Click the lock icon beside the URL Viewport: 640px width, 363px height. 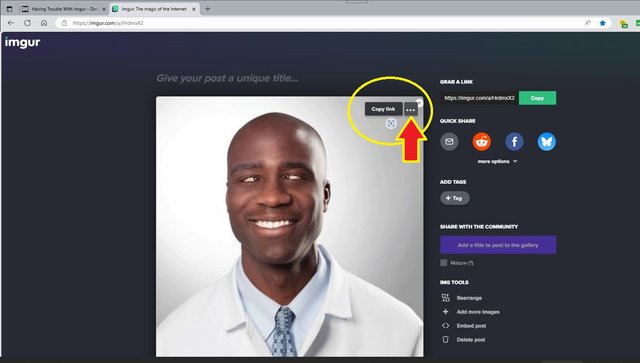point(64,23)
